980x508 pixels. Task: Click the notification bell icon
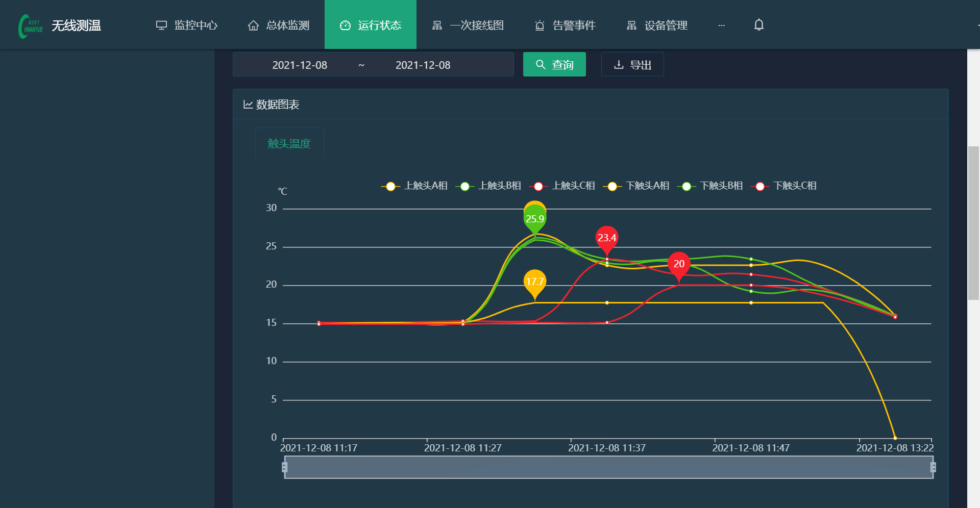click(x=758, y=25)
